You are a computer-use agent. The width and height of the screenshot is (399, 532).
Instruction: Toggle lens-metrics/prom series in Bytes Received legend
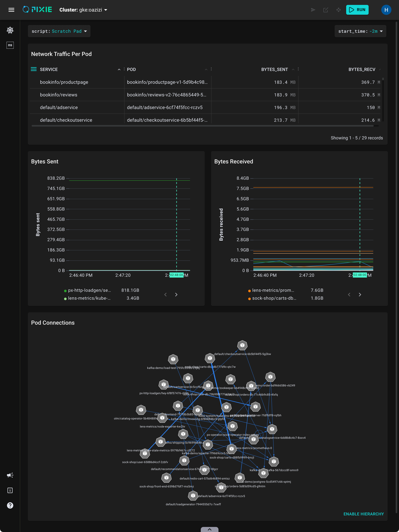coord(273,290)
